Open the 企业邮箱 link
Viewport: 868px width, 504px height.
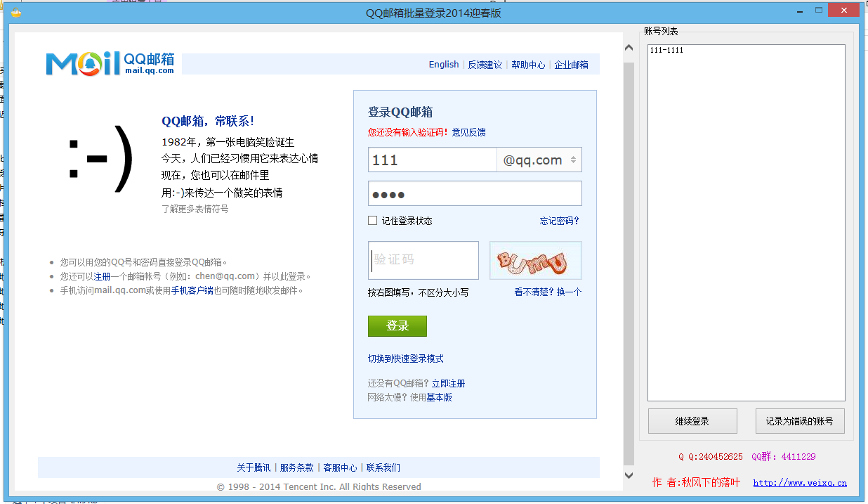point(572,65)
